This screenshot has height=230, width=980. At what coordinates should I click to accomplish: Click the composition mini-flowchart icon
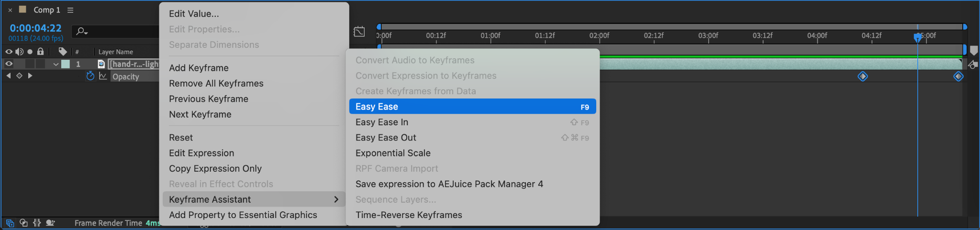pos(359,32)
